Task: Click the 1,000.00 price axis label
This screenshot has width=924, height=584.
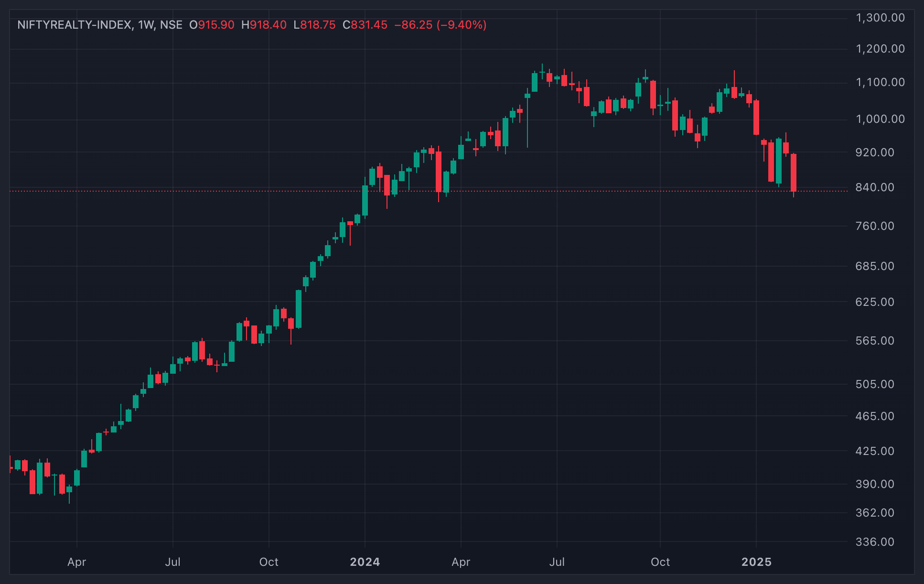Action: click(880, 119)
